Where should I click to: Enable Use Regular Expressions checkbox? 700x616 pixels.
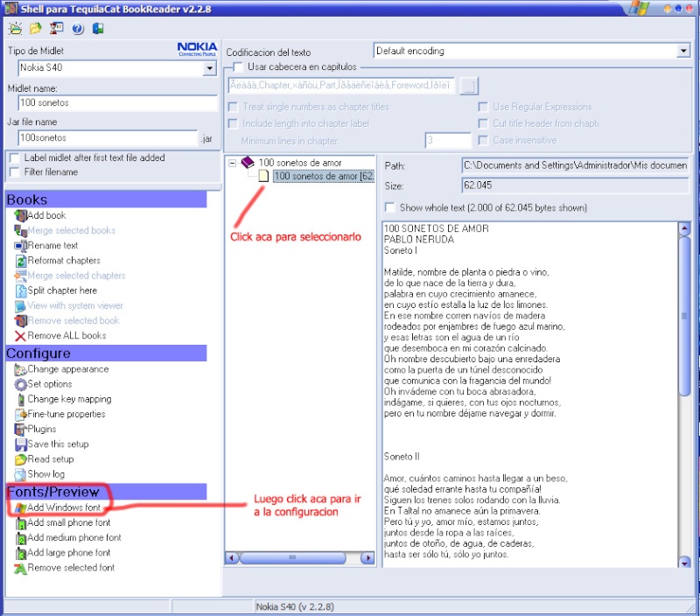pyautogui.click(x=483, y=107)
